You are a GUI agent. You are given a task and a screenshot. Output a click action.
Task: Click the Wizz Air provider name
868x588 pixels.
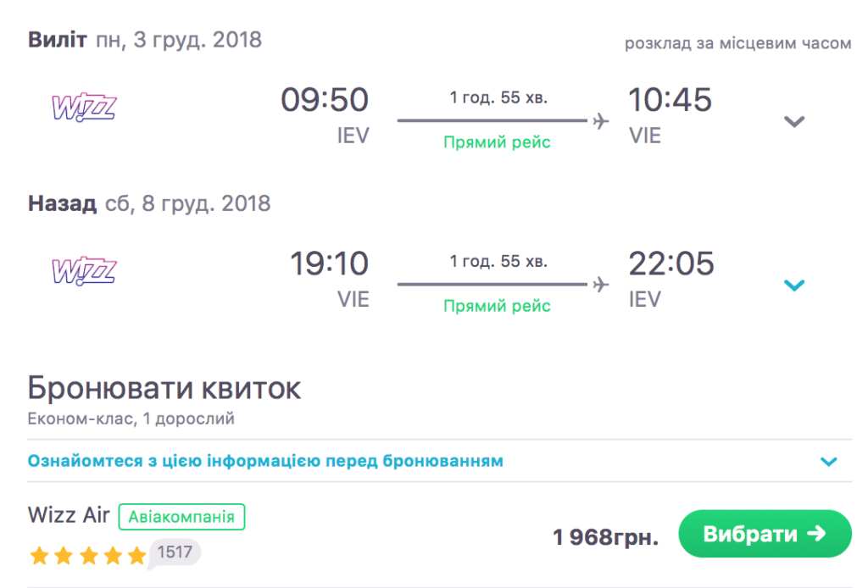tap(69, 515)
